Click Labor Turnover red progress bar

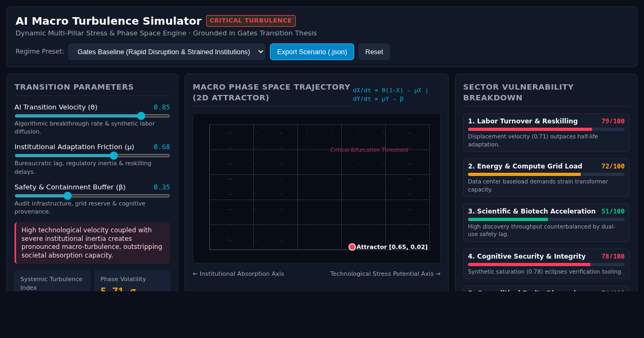click(x=530, y=129)
